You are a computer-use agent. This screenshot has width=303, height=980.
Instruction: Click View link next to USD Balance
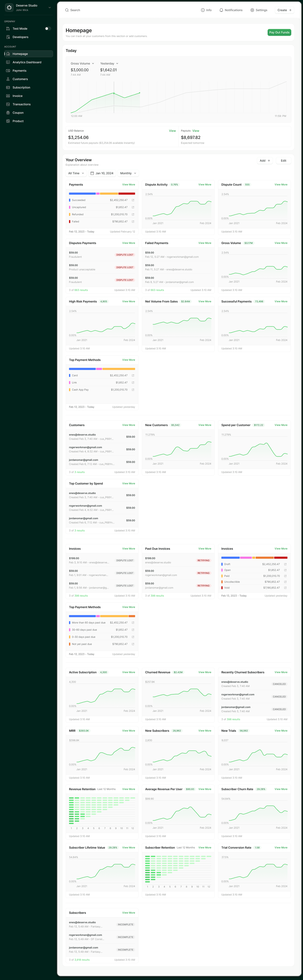tap(172, 131)
